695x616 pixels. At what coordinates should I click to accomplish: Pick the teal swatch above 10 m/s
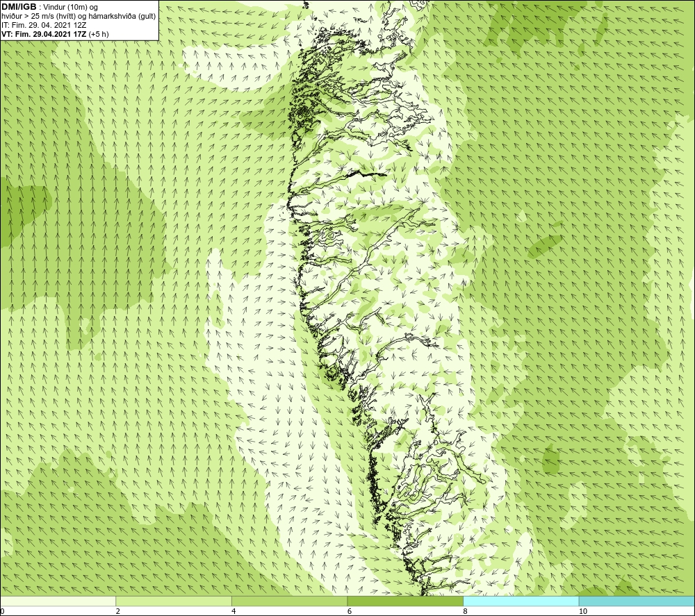[637, 601]
